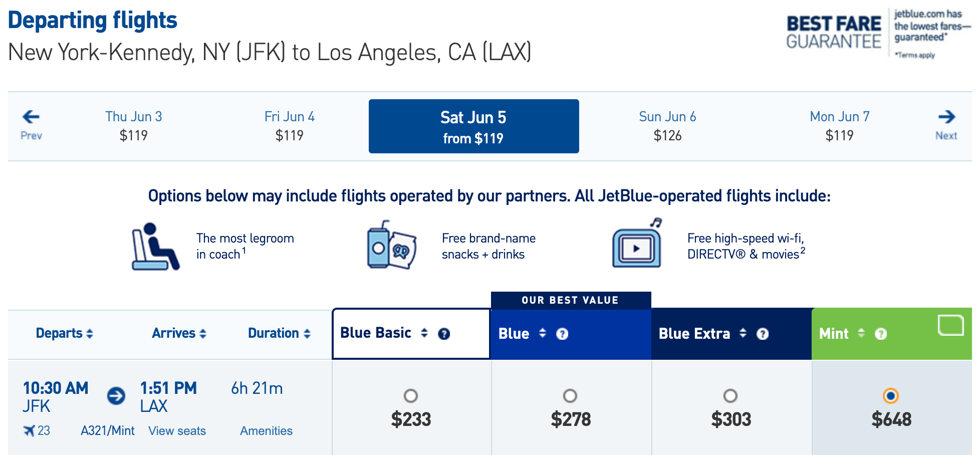Switch to Thu Jun 3 date
The height and width of the screenshot is (455, 980).
[133, 126]
